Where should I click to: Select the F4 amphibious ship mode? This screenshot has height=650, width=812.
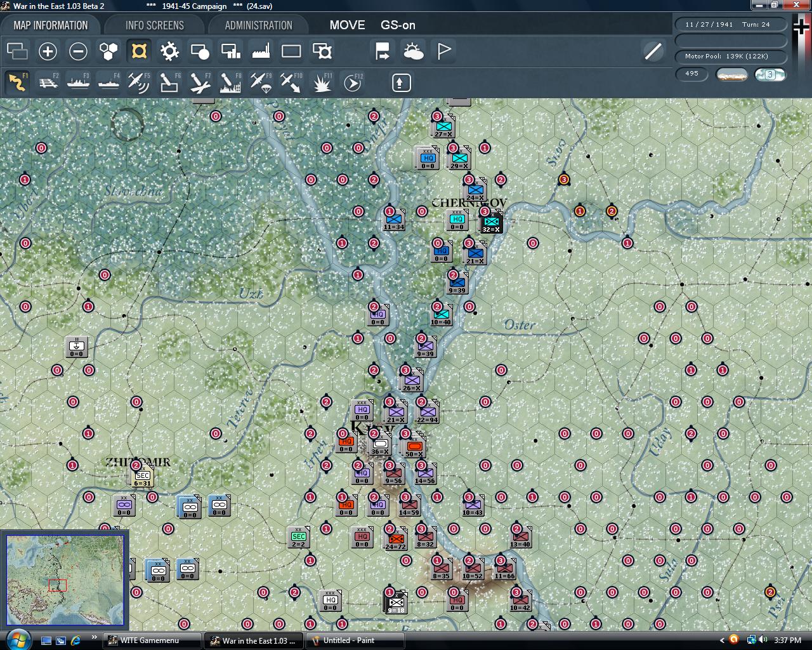pos(108,83)
